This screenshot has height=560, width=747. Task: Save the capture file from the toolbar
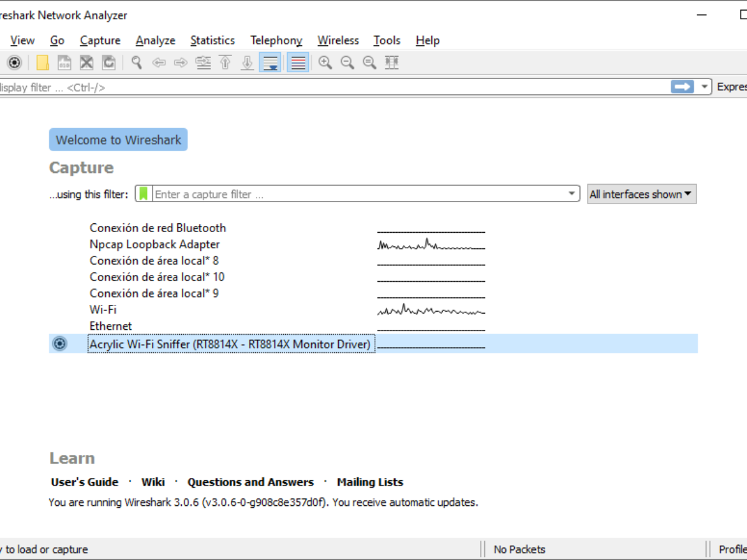pyautogui.click(x=64, y=62)
